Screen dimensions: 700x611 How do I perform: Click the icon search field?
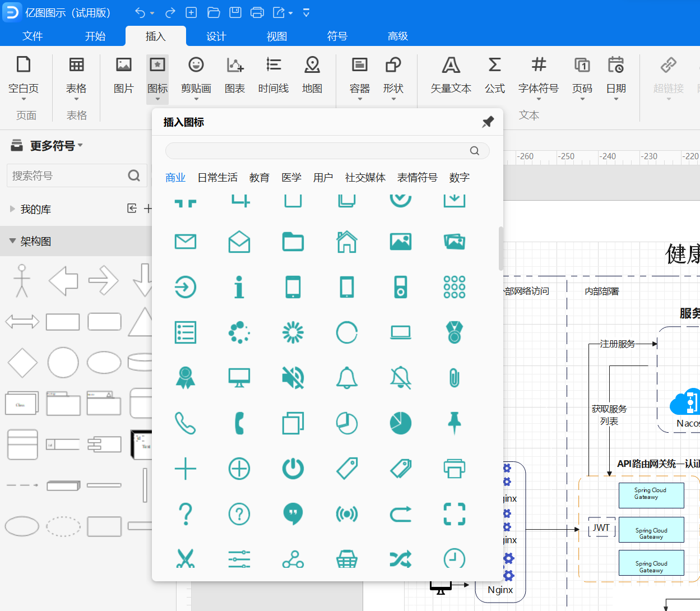[327, 150]
